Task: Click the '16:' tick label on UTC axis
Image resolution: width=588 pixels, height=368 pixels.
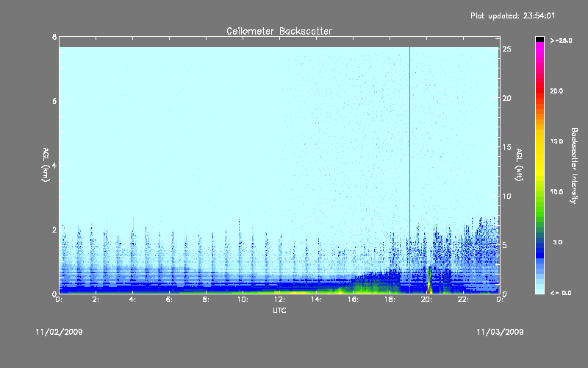Action: [353, 300]
